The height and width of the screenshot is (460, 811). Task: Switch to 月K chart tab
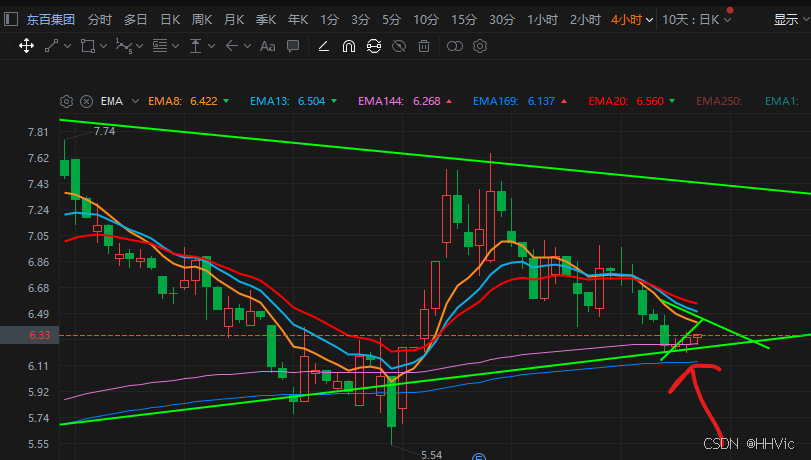[234, 20]
